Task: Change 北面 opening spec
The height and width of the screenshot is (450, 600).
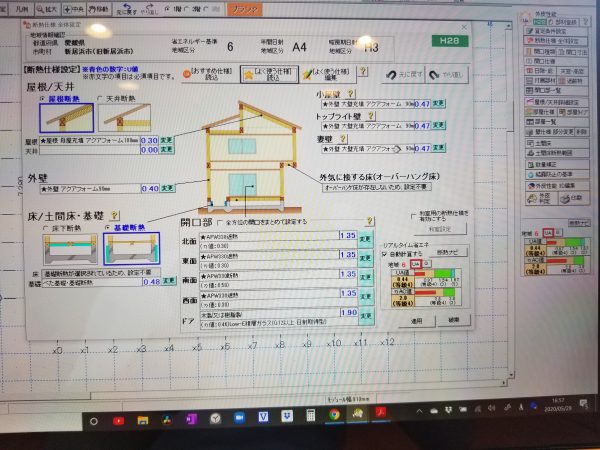Action: point(366,239)
